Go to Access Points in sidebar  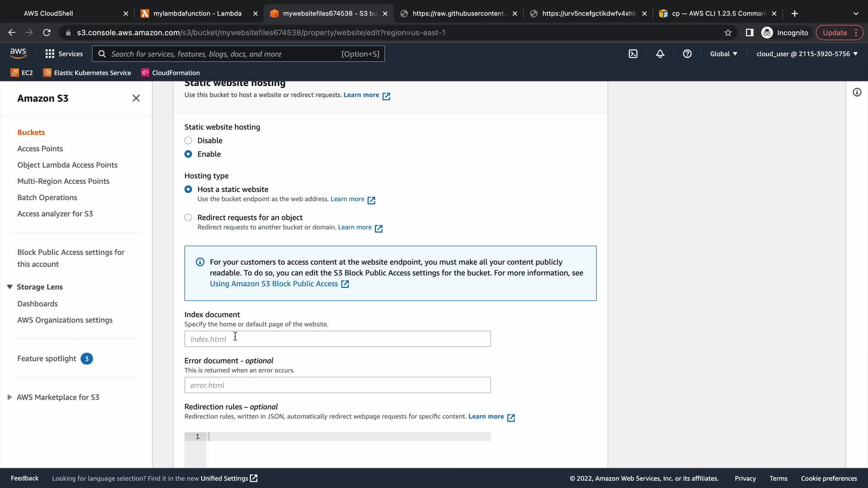click(40, 149)
